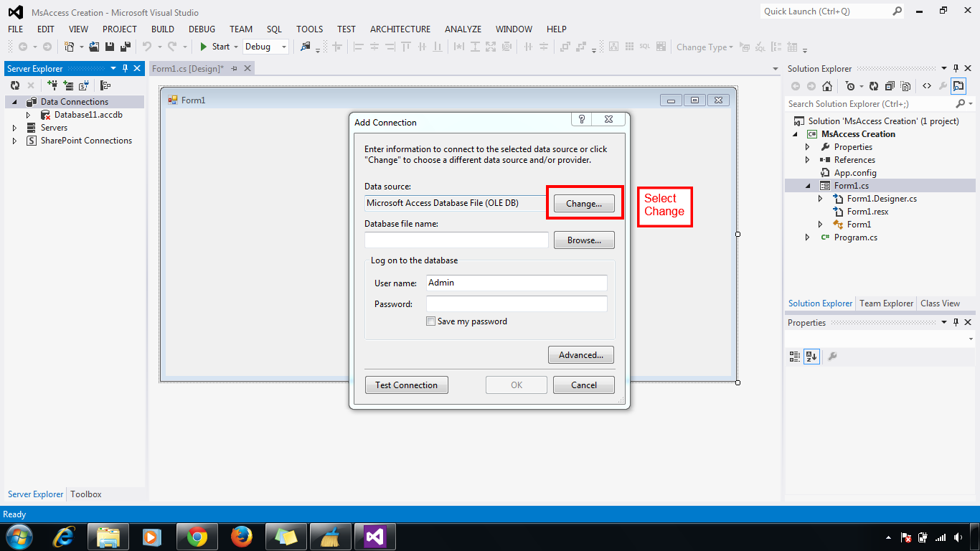Image resolution: width=980 pixels, height=551 pixels.
Task: Expand the References node
Action: 807,159
